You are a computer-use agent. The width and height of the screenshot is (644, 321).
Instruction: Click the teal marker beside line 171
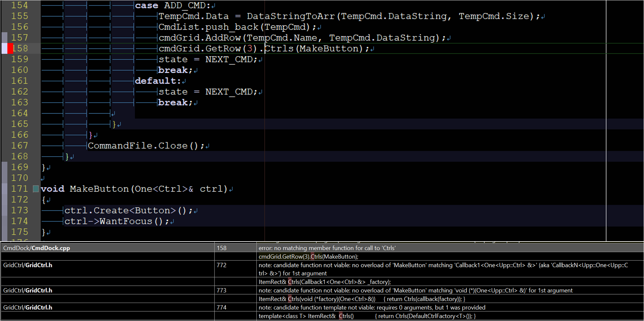tap(36, 189)
